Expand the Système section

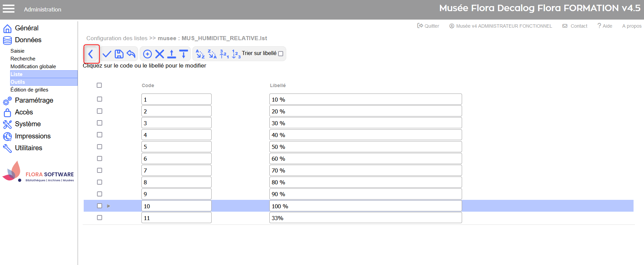(28, 124)
